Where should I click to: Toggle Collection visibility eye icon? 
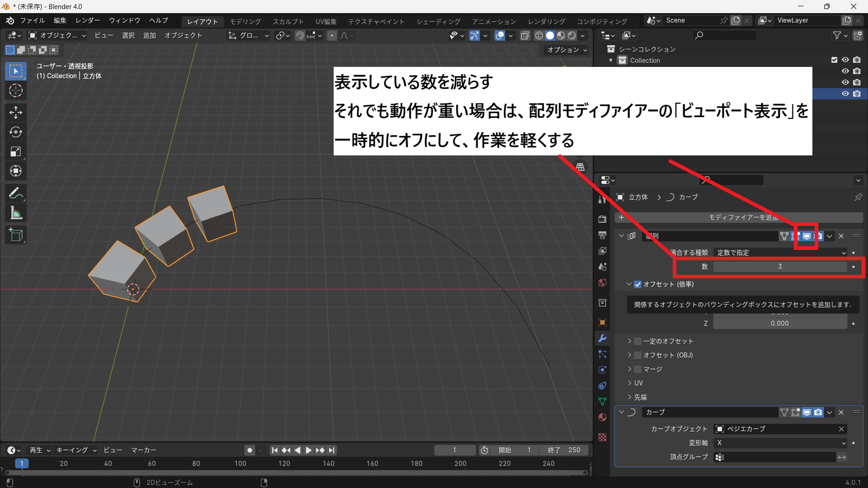point(845,60)
